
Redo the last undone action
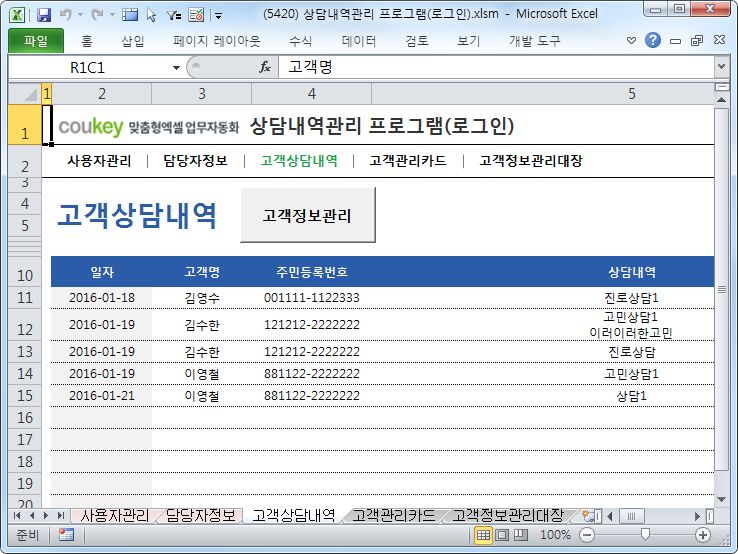(x=98, y=15)
